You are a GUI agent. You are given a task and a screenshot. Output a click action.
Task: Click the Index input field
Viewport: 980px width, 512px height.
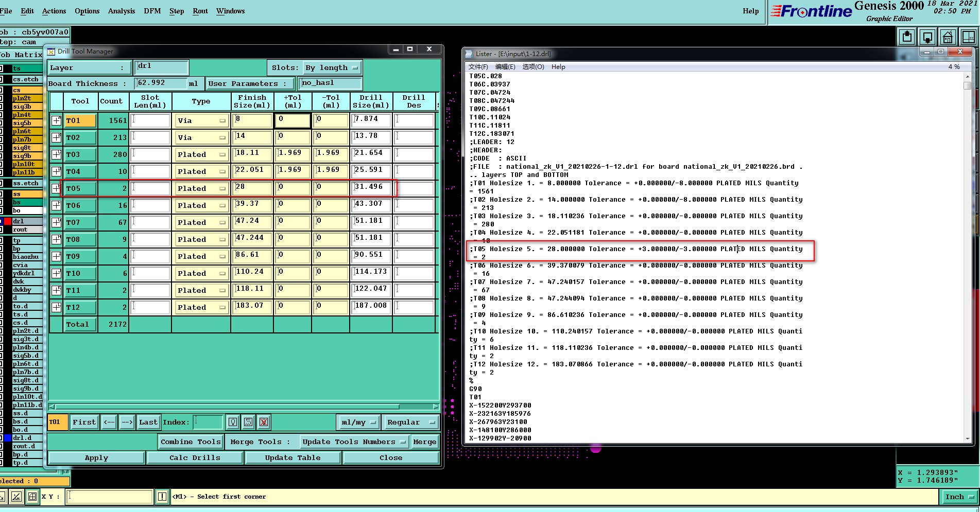click(x=208, y=422)
